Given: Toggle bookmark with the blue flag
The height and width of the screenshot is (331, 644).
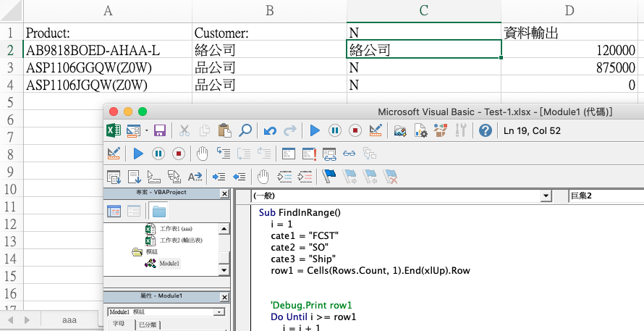Looking at the screenshot, I should (329, 177).
